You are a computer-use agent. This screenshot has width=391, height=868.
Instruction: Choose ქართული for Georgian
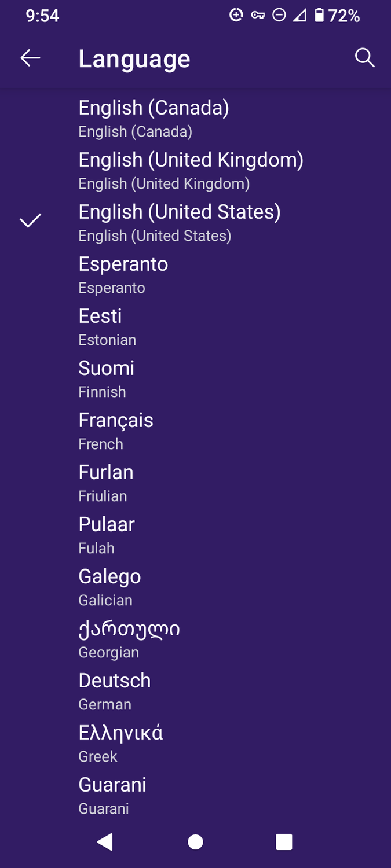click(x=129, y=628)
